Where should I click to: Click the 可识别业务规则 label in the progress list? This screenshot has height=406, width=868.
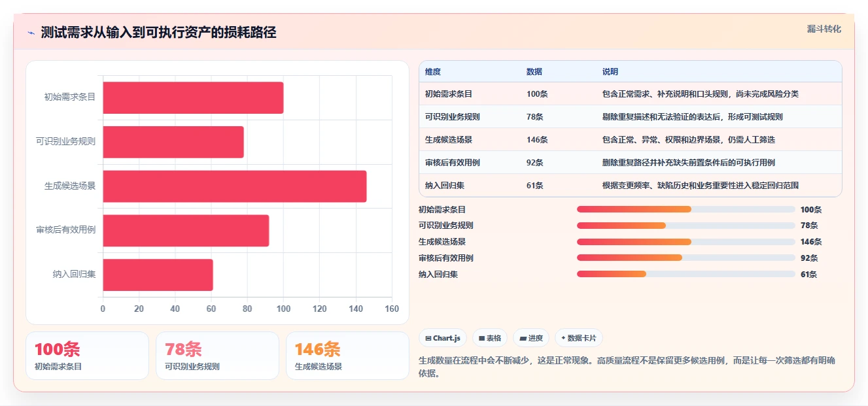446,226
